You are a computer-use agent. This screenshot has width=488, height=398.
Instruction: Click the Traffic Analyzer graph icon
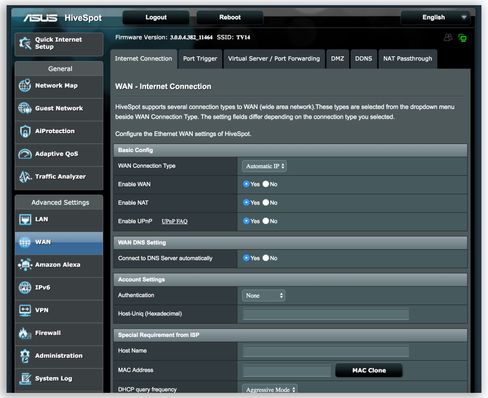pos(25,177)
